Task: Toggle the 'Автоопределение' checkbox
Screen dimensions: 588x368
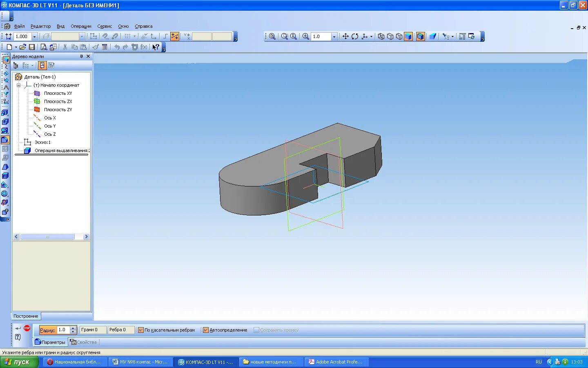Action: tap(206, 330)
